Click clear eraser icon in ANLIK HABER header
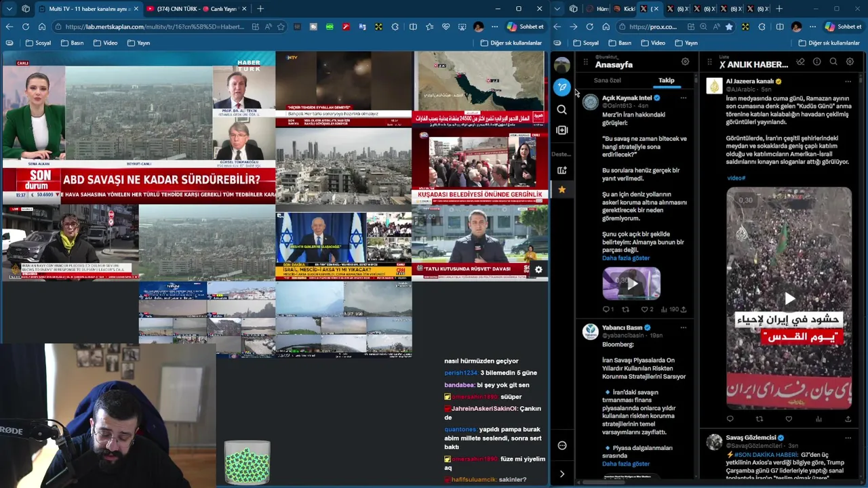Screen dimensions: 868x488 [800, 62]
